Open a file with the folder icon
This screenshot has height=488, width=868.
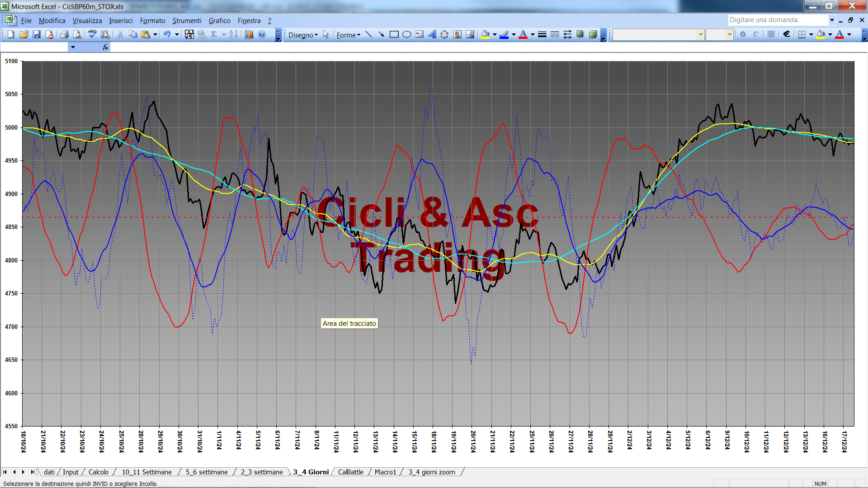pos(24,34)
